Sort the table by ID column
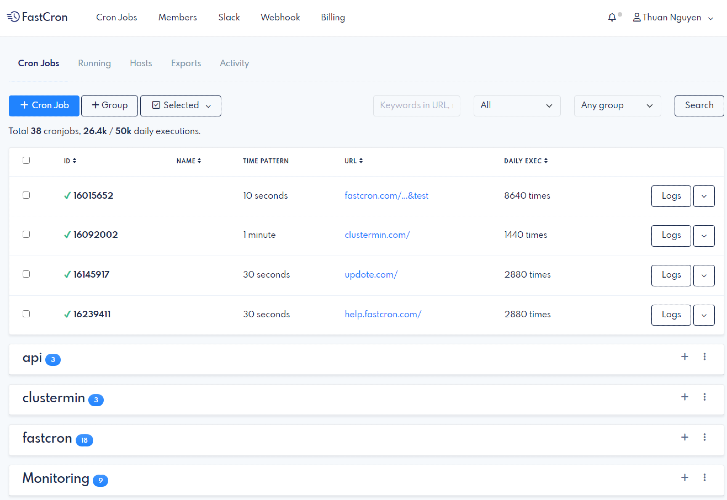727x500 pixels. point(70,160)
